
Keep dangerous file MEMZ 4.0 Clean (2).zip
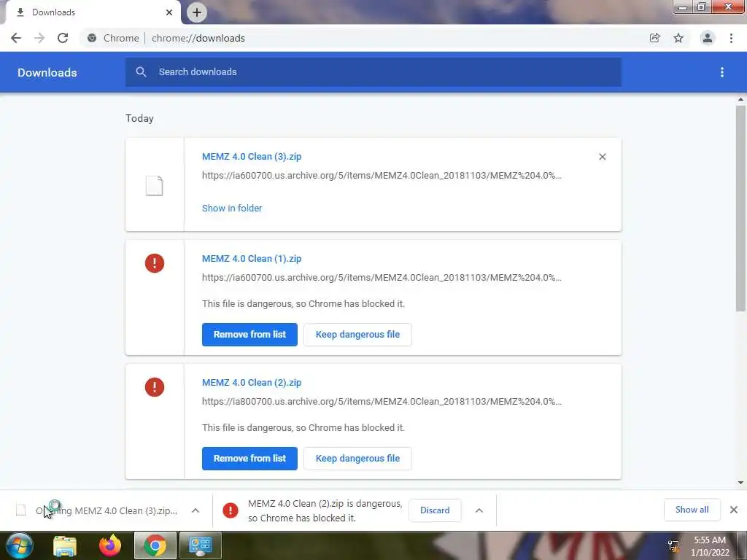357,458
